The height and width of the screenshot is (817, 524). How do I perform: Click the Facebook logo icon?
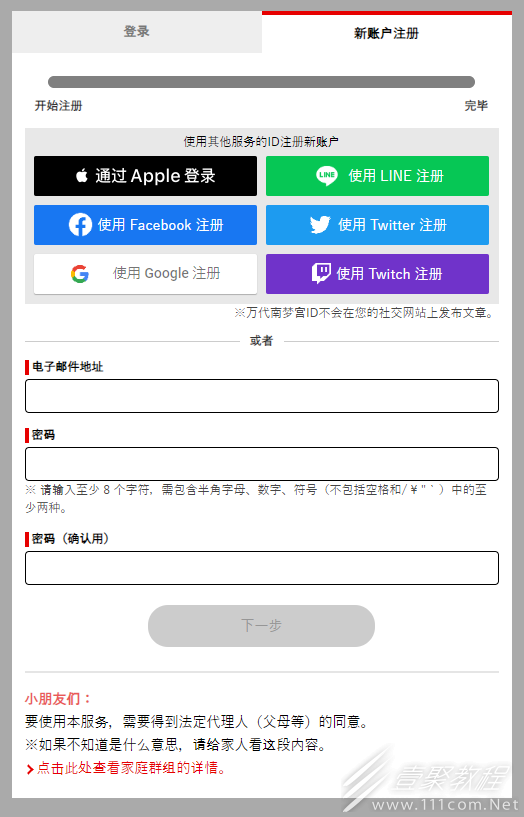[80, 225]
